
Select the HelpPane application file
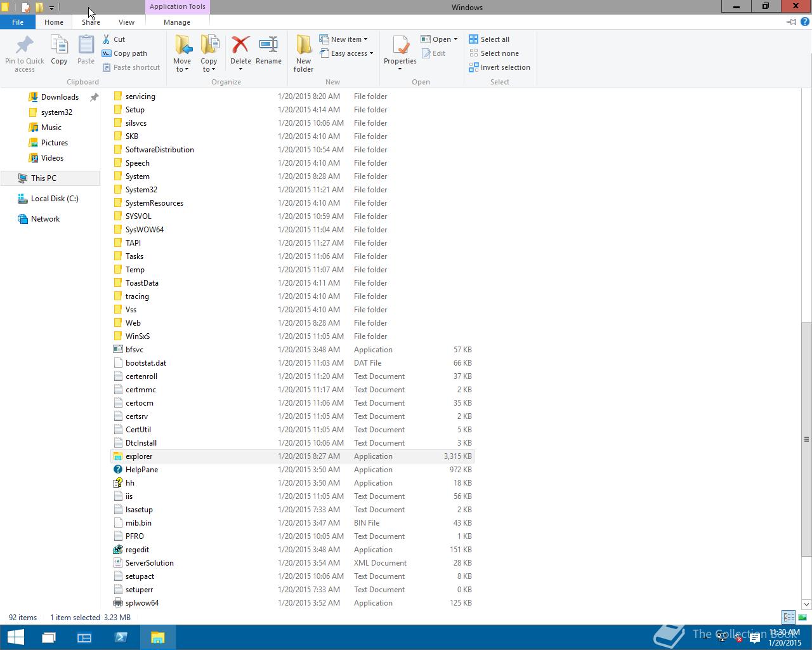292,470
